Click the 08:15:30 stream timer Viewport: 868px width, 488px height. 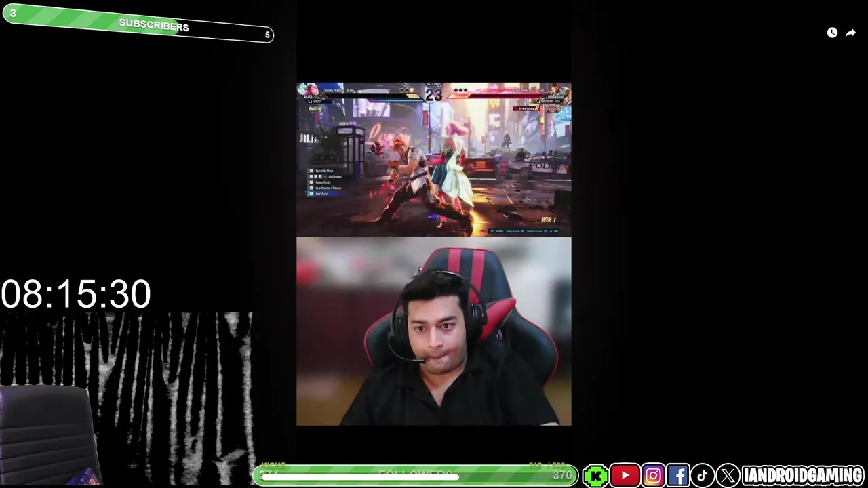[75, 294]
